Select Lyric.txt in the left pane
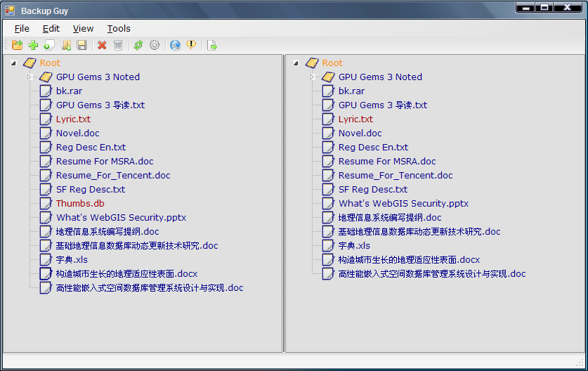 [73, 119]
